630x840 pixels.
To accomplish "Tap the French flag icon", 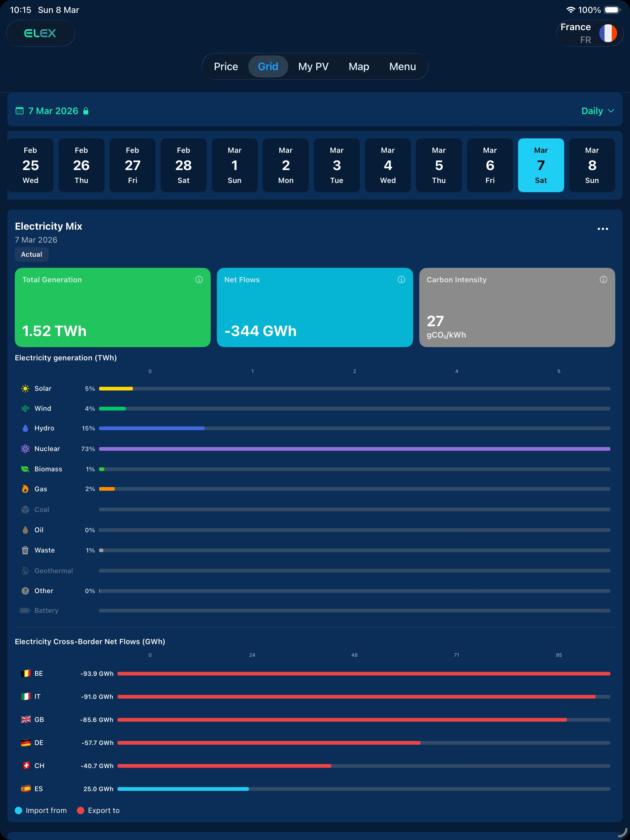I will click(608, 34).
